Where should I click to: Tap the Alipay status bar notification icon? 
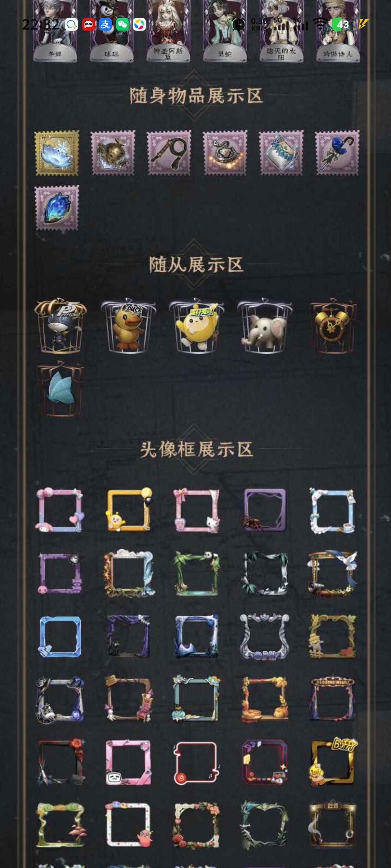[x=105, y=24]
